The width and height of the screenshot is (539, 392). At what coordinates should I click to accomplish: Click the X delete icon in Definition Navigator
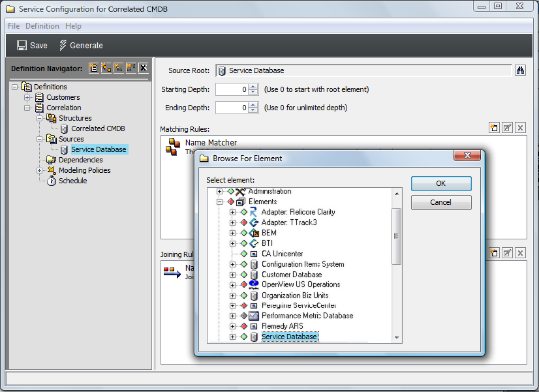point(144,68)
